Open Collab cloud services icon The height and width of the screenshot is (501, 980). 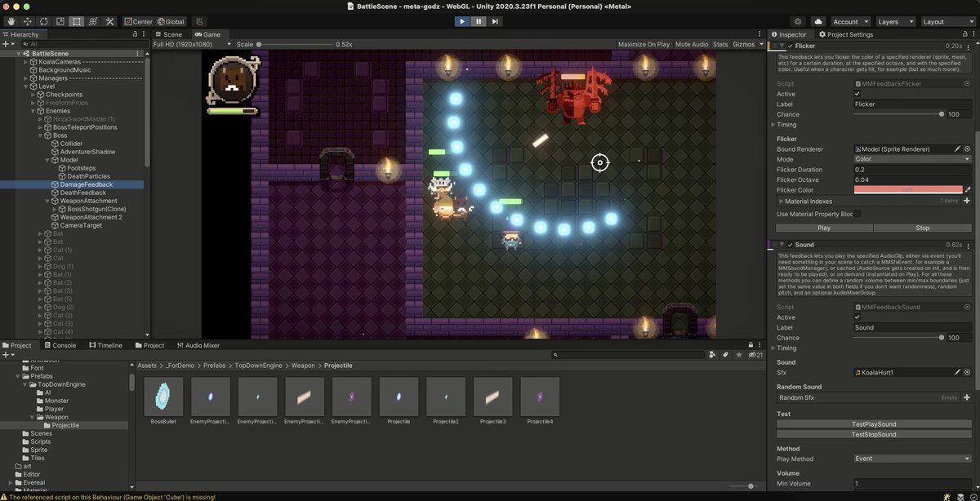pyautogui.click(x=818, y=21)
